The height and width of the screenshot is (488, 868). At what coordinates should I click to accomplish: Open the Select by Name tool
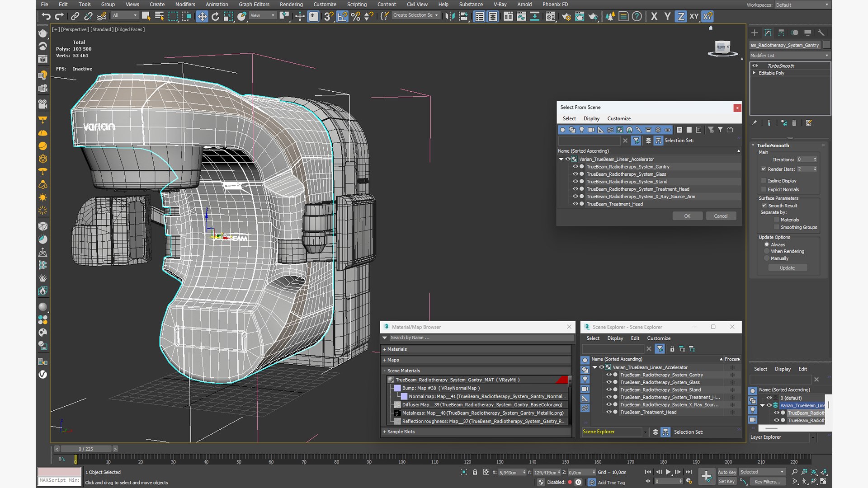159,17
